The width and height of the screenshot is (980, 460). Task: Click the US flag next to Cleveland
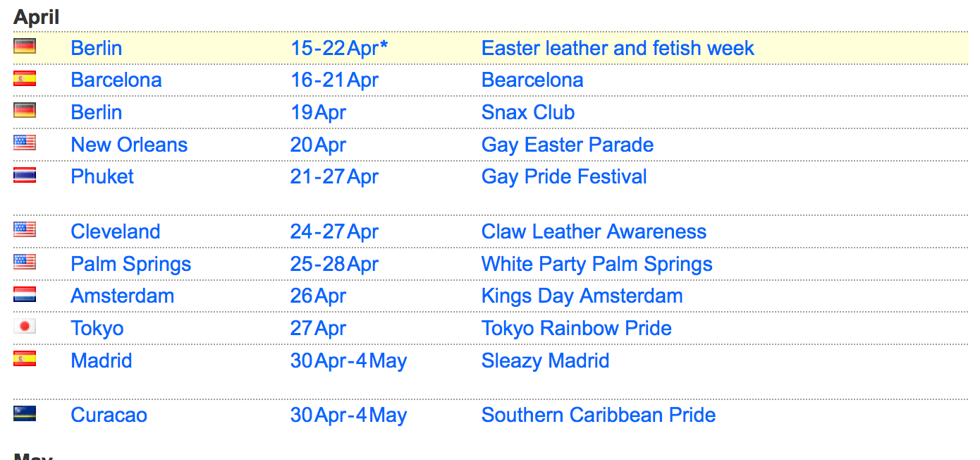click(25, 230)
